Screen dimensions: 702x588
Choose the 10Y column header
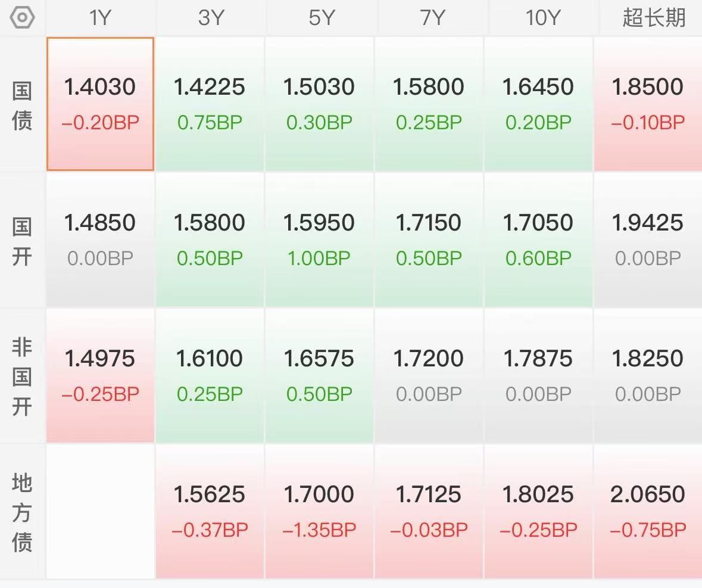542,18
